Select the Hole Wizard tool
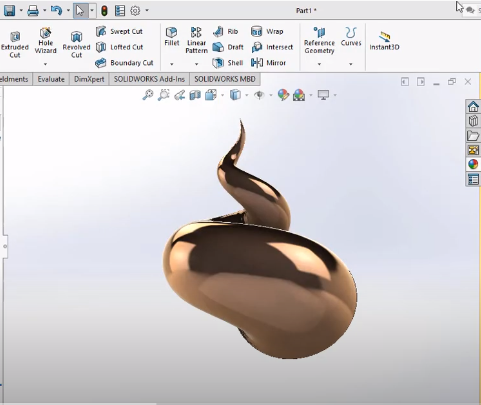The image size is (481, 405). 45,41
